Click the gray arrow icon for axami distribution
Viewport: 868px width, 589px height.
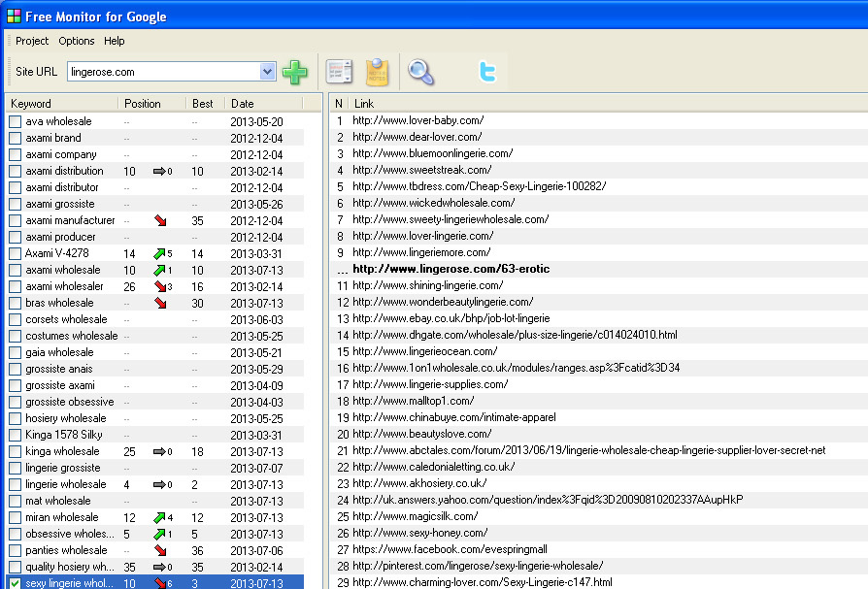tap(159, 172)
